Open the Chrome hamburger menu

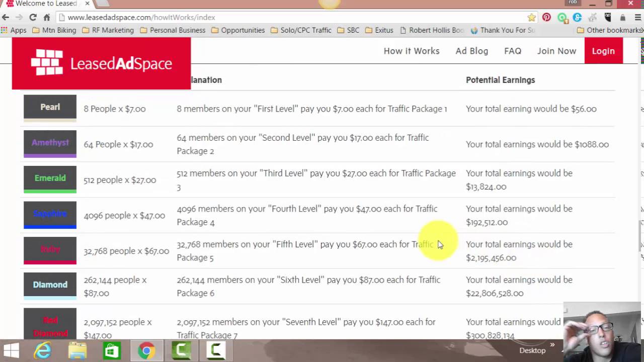click(x=637, y=17)
